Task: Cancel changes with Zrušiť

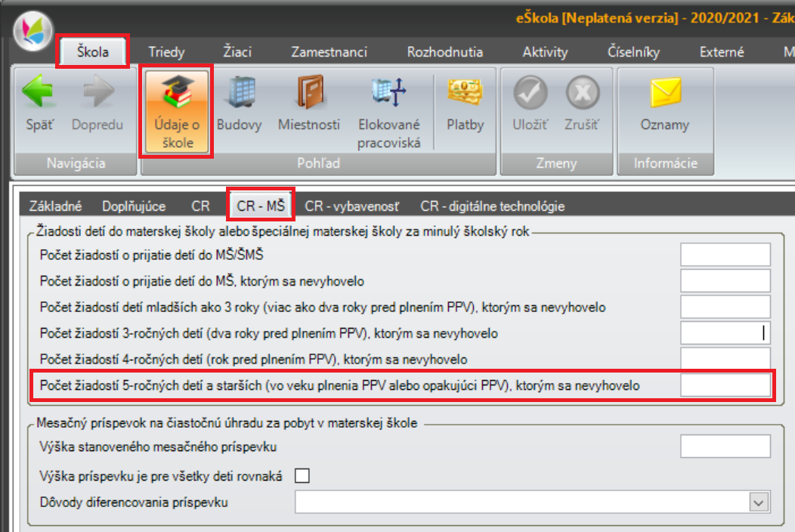Action: (x=582, y=104)
